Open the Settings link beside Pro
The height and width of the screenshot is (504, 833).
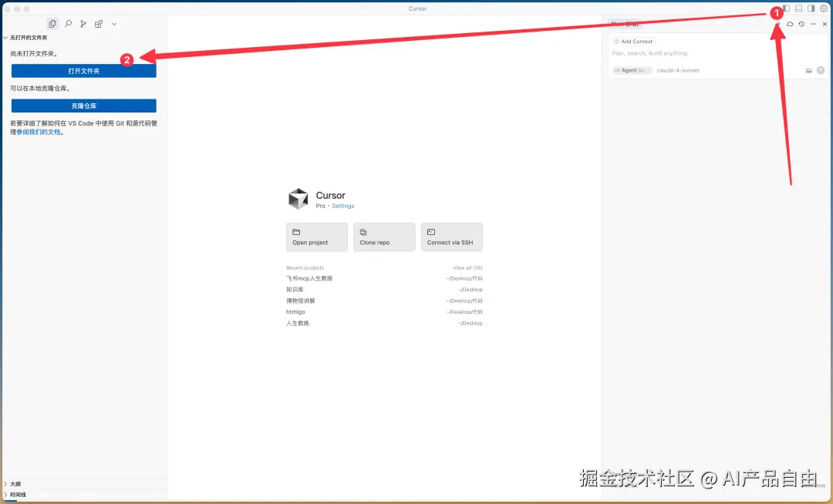pos(342,206)
